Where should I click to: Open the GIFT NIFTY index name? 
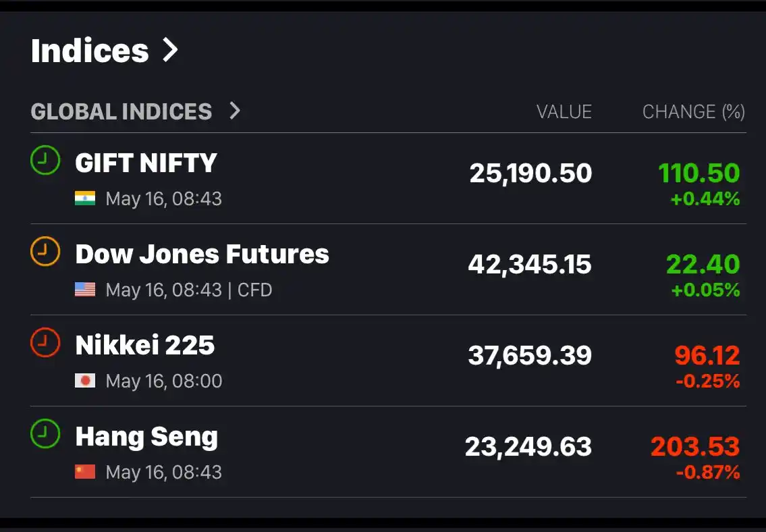(x=146, y=163)
